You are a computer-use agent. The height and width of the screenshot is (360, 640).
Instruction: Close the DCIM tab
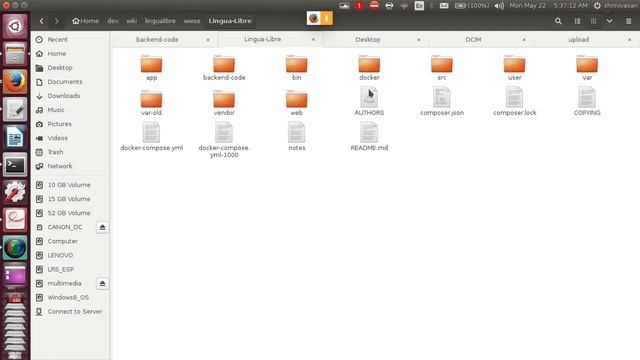524,40
